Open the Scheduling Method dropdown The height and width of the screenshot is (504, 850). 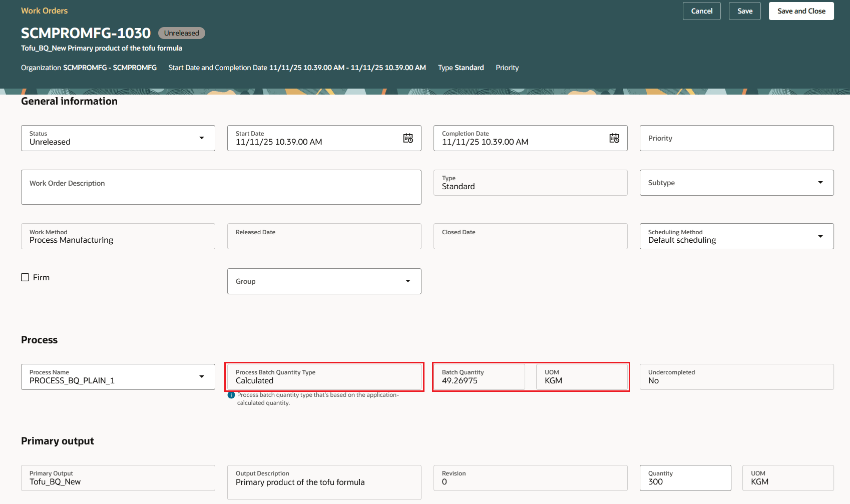click(x=820, y=236)
